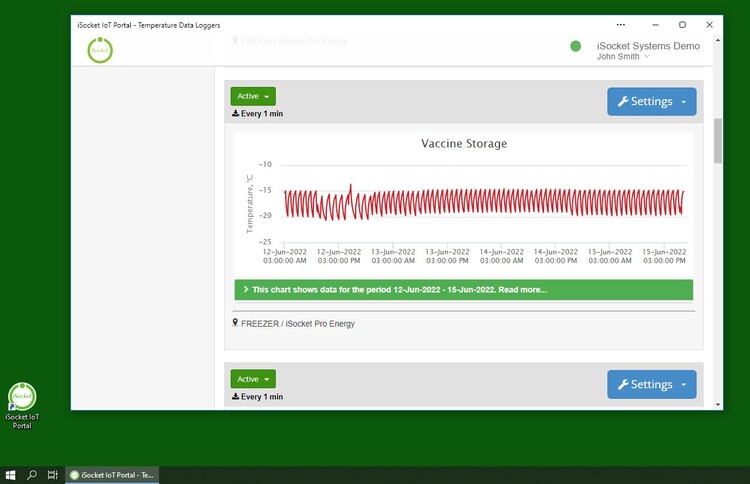The width and height of the screenshot is (750, 484).
Task: Click the page vertical scrollbar thumb
Action: click(x=717, y=141)
